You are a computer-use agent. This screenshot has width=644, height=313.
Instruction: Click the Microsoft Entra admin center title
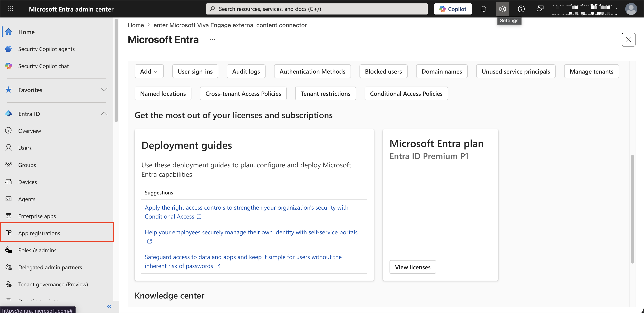click(x=71, y=9)
